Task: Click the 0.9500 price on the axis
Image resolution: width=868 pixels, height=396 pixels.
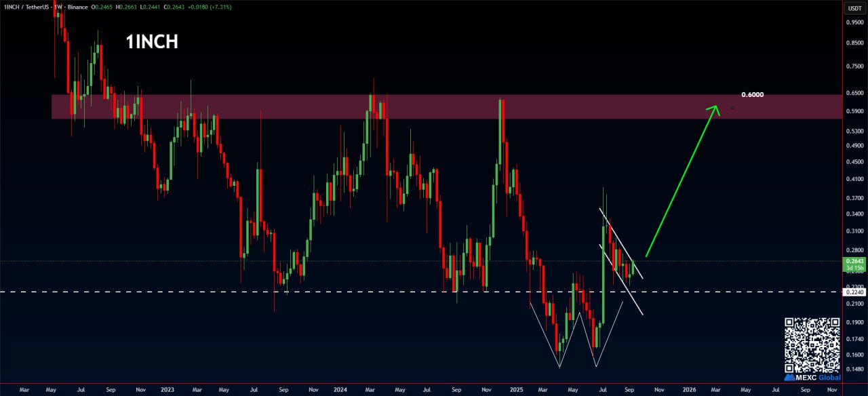Action: point(854,22)
